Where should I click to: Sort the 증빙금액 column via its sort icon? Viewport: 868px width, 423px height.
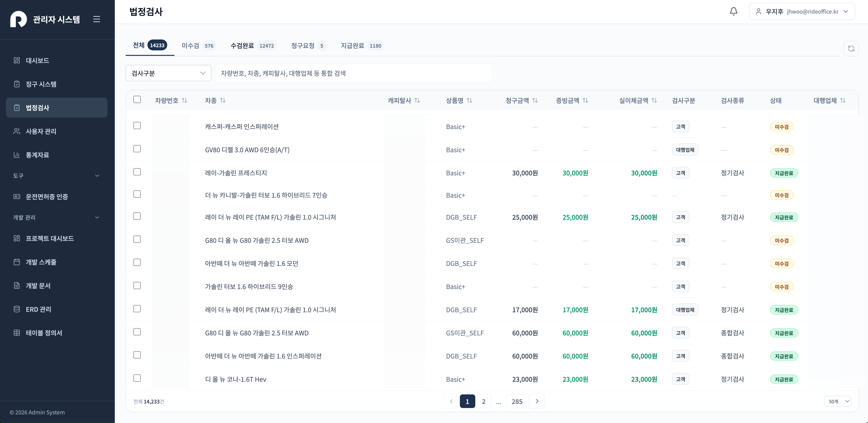pos(585,101)
